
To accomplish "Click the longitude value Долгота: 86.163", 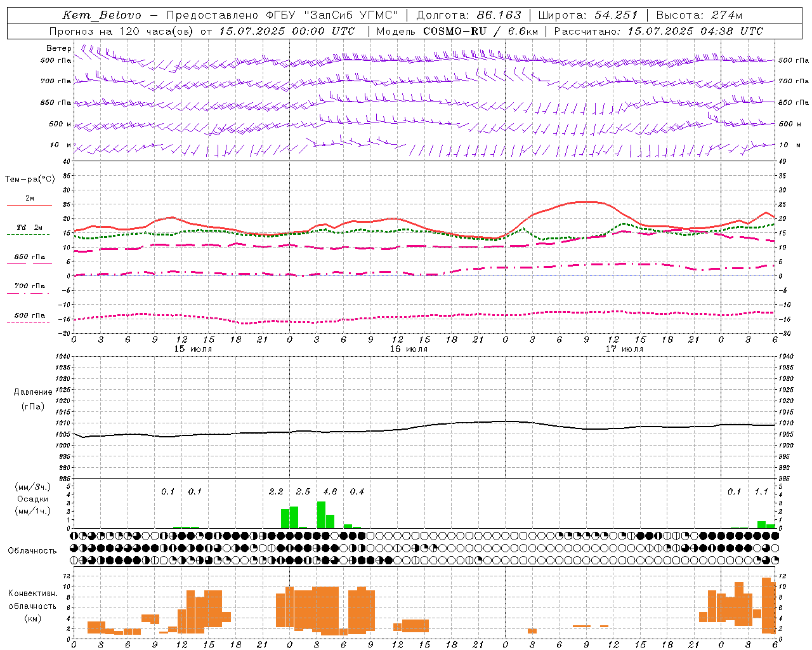I will click(x=469, y=15).
